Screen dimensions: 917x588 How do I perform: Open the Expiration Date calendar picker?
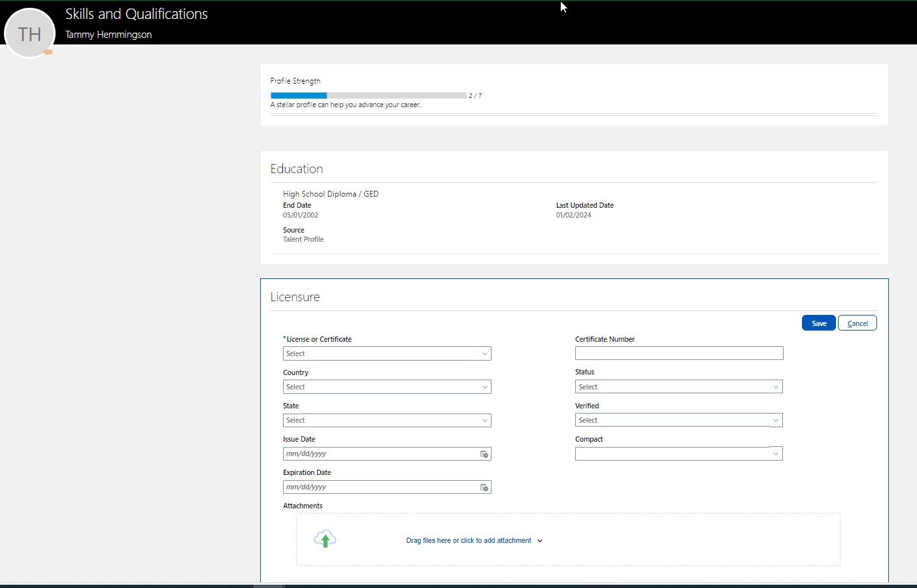pyautogui.click(x=484, y=487)
